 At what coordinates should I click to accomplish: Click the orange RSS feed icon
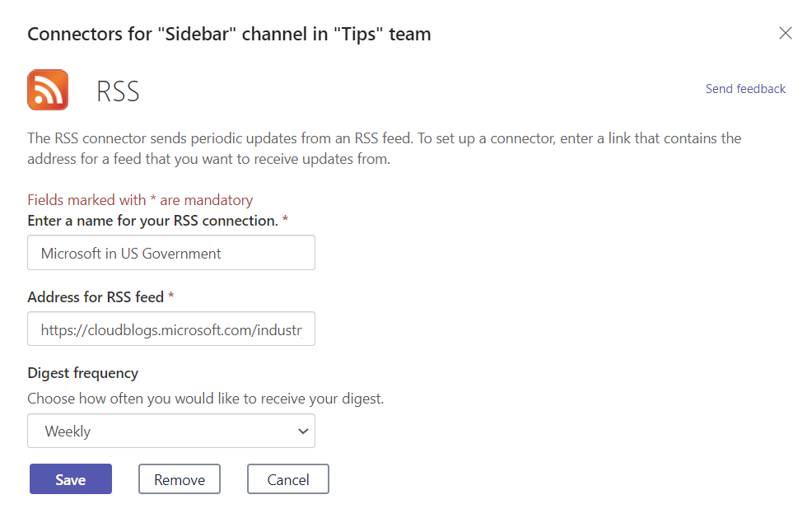[x=48, y=90]
